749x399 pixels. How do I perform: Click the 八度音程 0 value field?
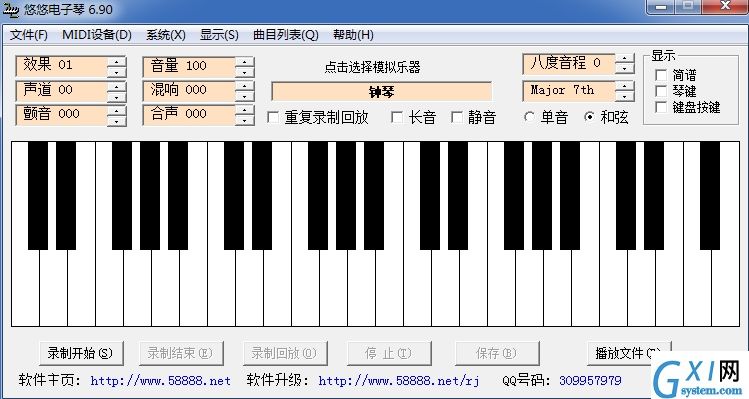pyautogui.click(x=569, y=64)
